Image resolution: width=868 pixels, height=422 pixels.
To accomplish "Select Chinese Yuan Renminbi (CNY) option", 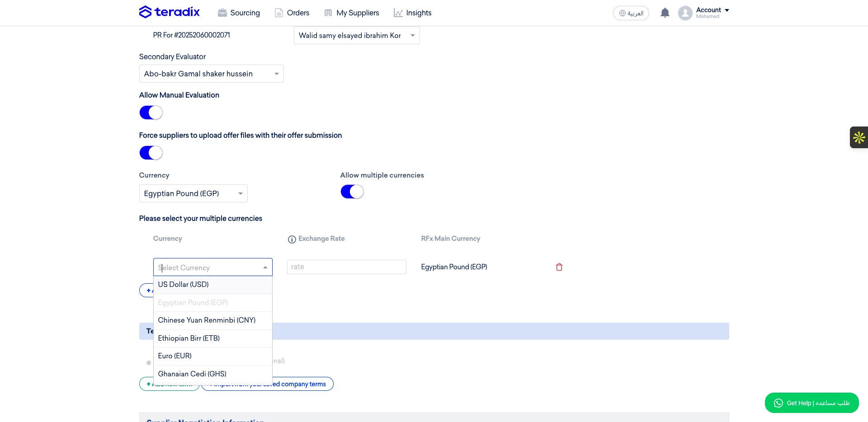I will click(213, 320).
